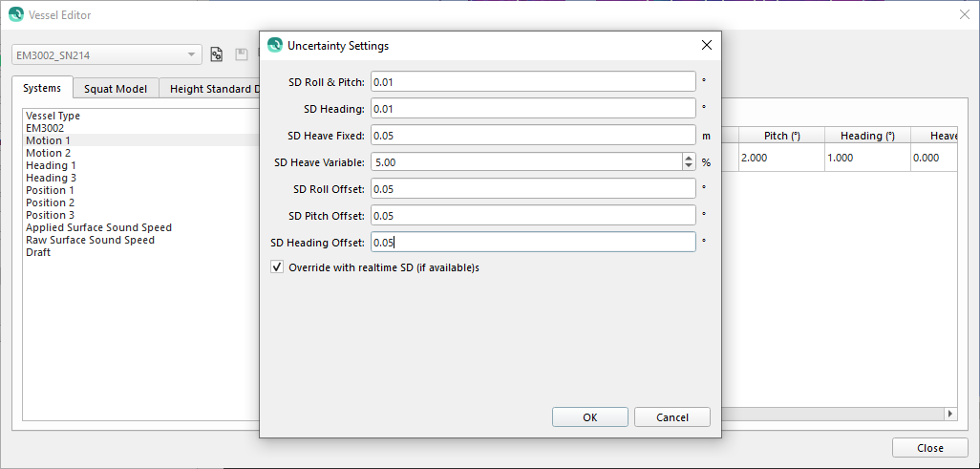The width and height of the screenshot is (980, 469).
Task: Close the Uncertainty Settings dialog with X
Action: pyautogui.click(x=707, y=45)
